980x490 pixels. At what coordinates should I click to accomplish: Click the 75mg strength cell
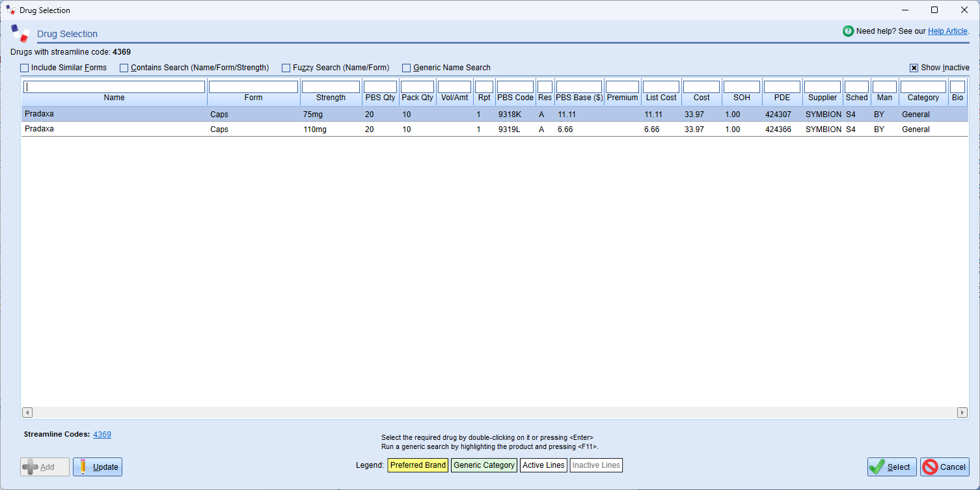[312, 114]
